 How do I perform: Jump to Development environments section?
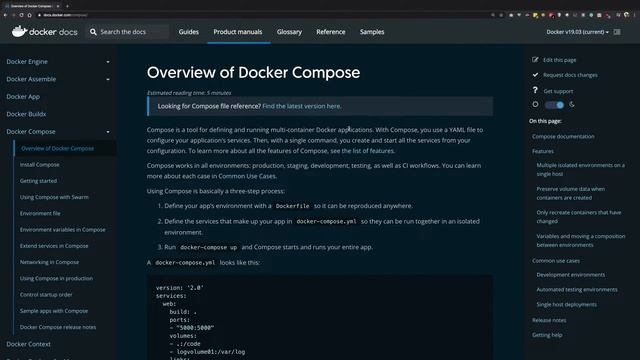571,275
